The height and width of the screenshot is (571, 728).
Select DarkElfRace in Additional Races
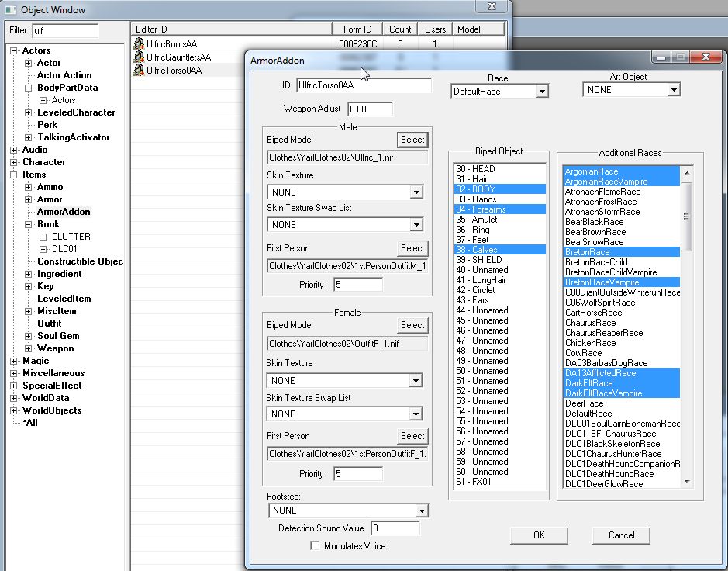(x=621, y=383)
